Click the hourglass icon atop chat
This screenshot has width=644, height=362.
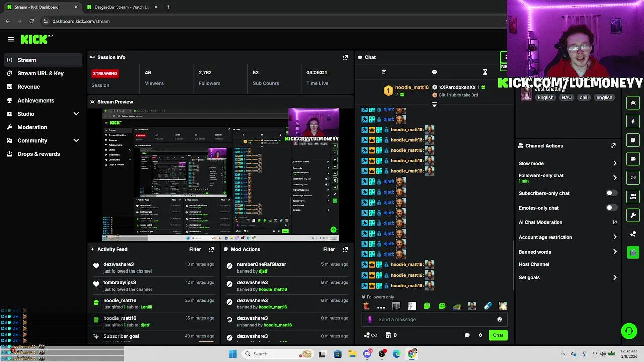[485, 72]
